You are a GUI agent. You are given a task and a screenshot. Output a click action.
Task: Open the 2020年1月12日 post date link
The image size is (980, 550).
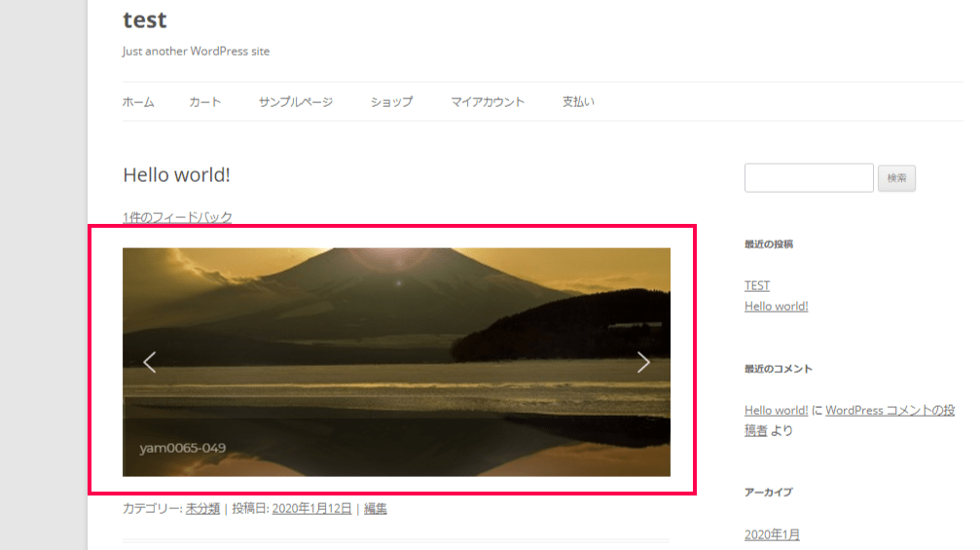(x=311, y=509)
